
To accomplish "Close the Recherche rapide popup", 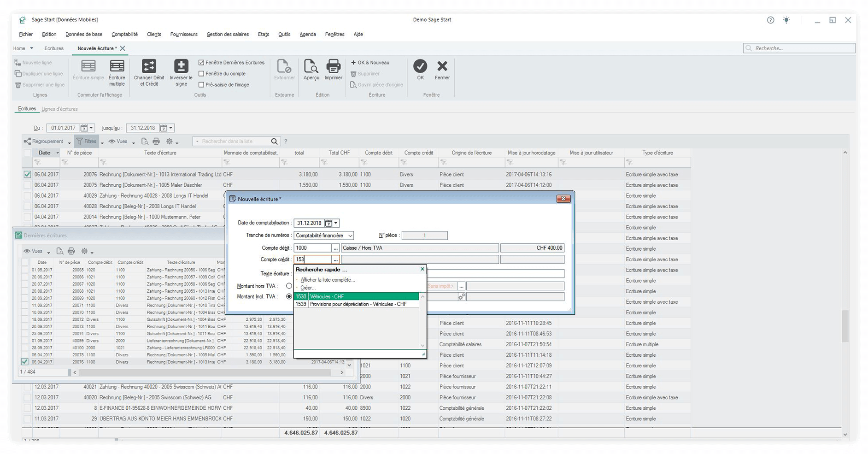I will coord(422,269).
